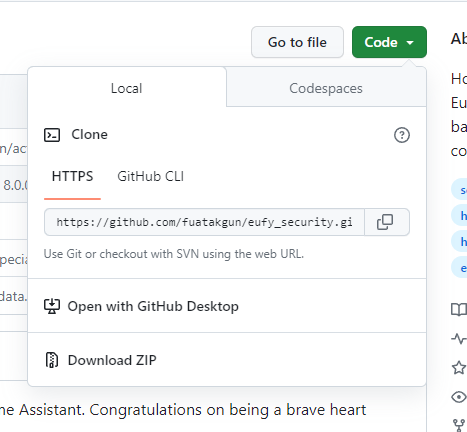Click the Activity pulse icon in sidebar
This screenshot has height=432, width=467.
pyautogui.click(x=459, y=339)
